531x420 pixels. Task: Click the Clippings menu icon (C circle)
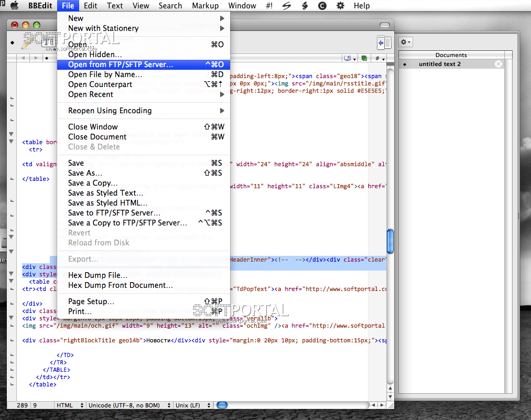[x=322, y=6]
